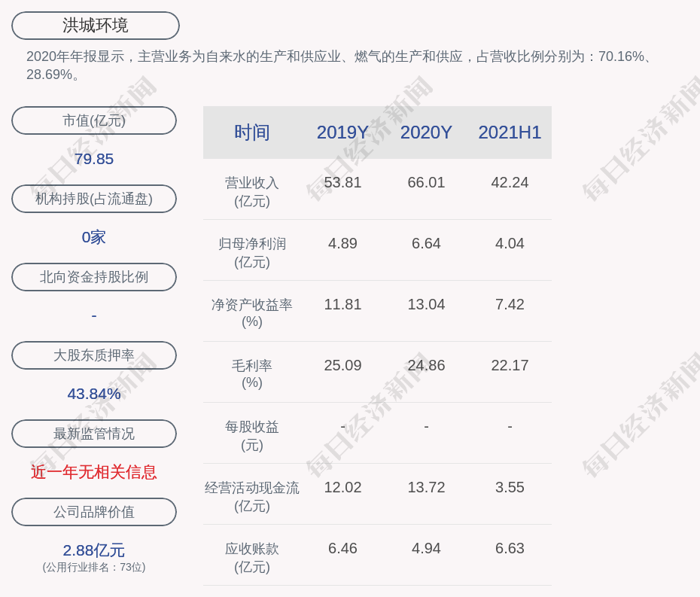Click the 公用行业排名：73位 note
700x597 pixels.
point(94,567)
